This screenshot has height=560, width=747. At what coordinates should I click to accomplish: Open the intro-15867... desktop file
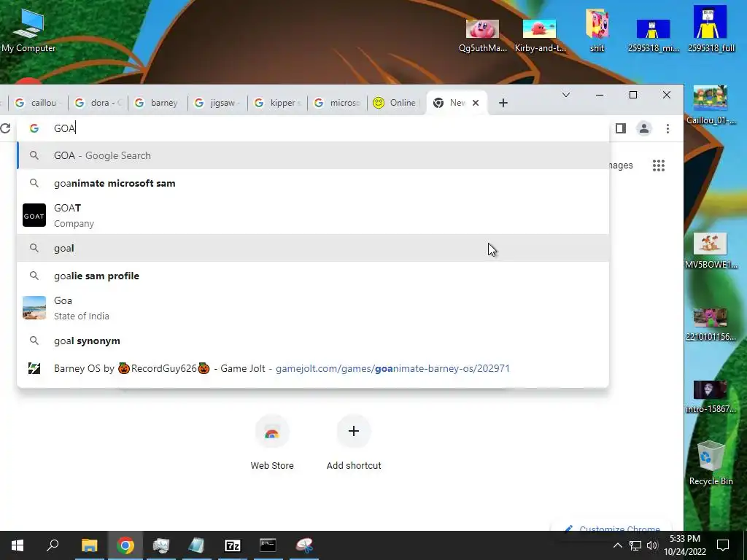[711, 397]
